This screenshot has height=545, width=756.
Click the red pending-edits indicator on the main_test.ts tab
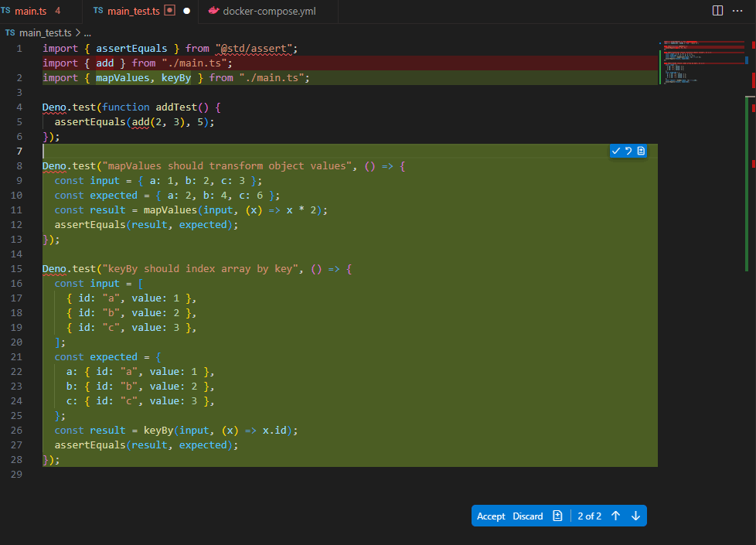pyautogui.click(x=170, y=10)
